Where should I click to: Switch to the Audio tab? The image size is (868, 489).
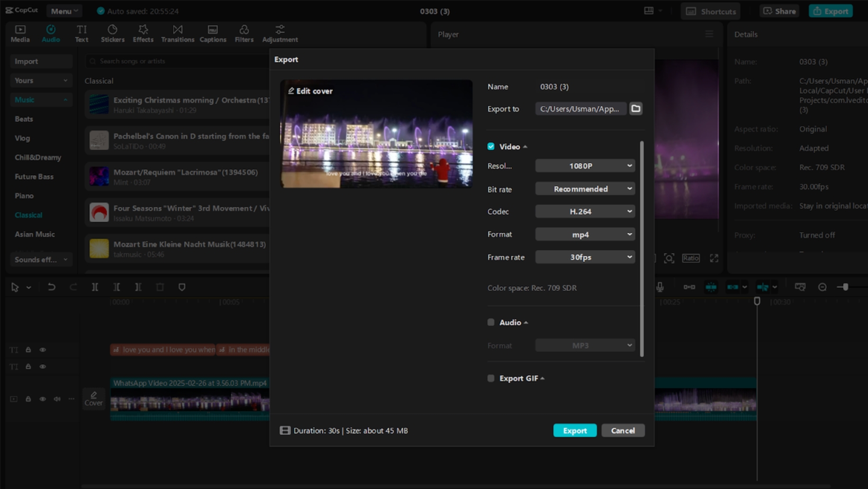pyautogui.click(x=51, y=33)
